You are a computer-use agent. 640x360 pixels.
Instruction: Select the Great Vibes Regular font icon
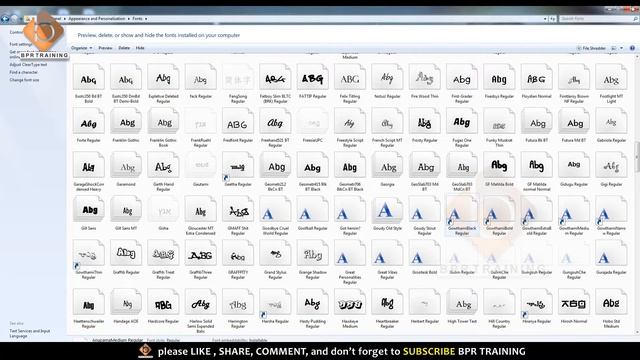387,254
